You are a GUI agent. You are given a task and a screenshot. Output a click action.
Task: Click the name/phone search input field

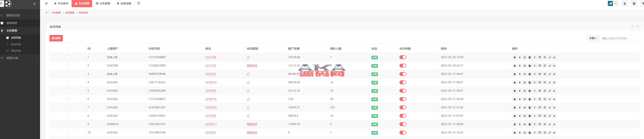tap(619, 38)
